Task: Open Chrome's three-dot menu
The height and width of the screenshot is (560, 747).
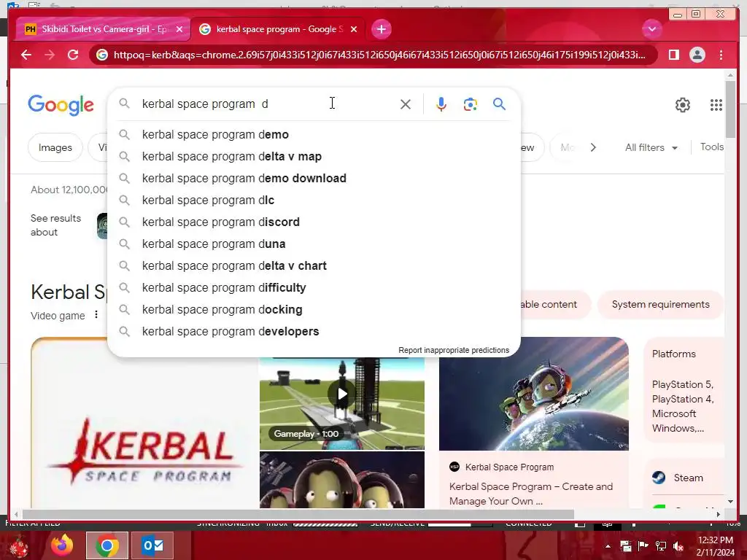Action: [721, 55]
